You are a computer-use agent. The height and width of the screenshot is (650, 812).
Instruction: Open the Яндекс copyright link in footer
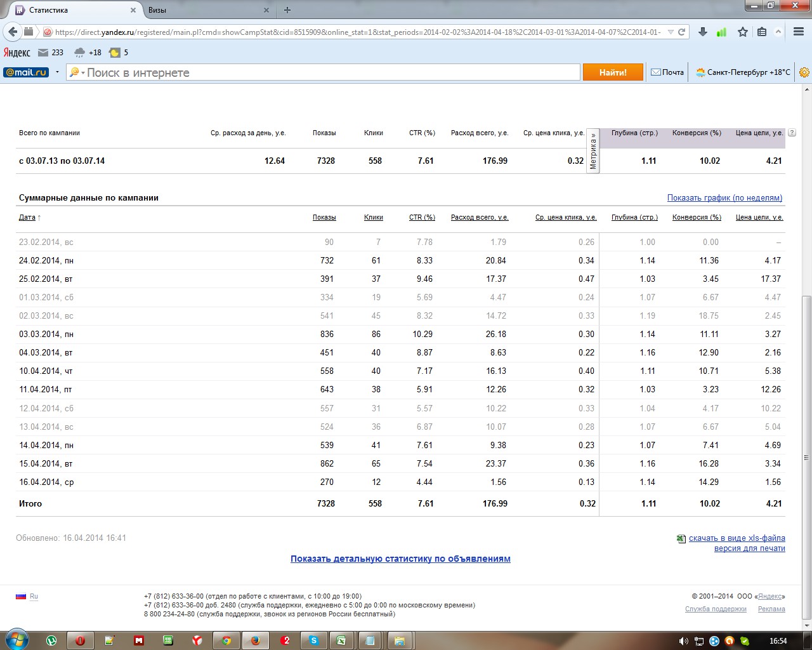(770, 597)
